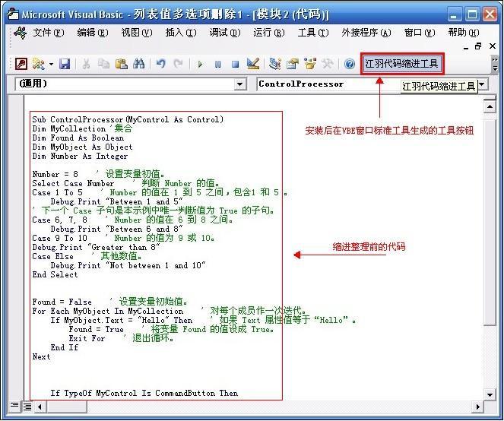This screenshot has height=421, width=504.
Task: Open the 窗口(W) menu
Action: point(420,33)
